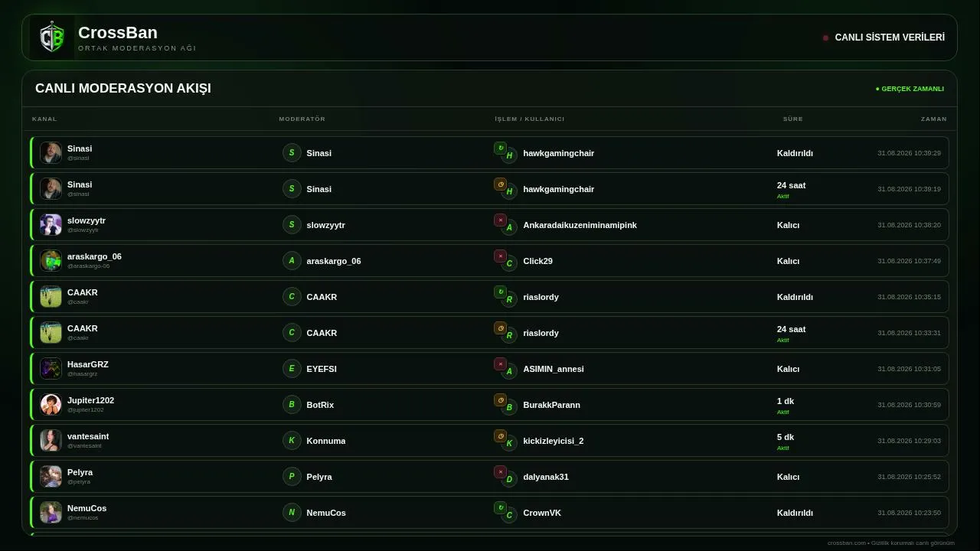The height and width of the screenshot is (551, 980).
Task: Click the timeout icon beside kickizleyicisi_2
Action: 500,435
